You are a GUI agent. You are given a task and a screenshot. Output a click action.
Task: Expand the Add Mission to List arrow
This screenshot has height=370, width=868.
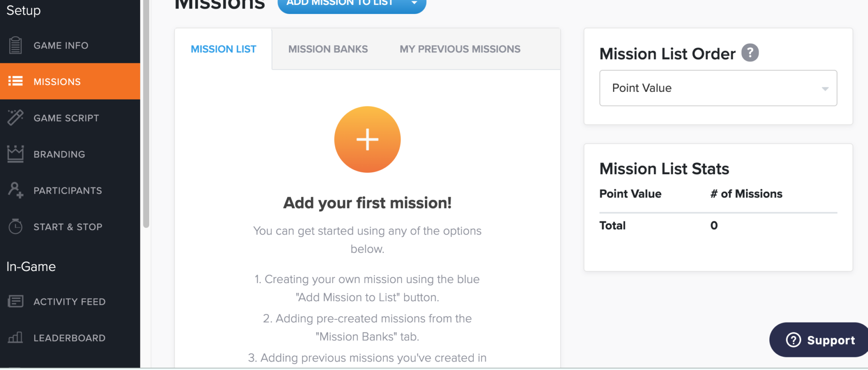(414, 4)
